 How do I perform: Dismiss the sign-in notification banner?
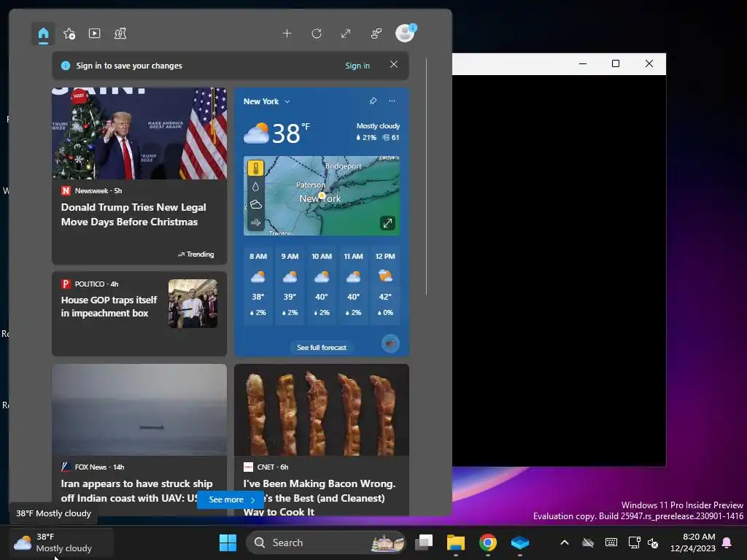pos(393,64)
